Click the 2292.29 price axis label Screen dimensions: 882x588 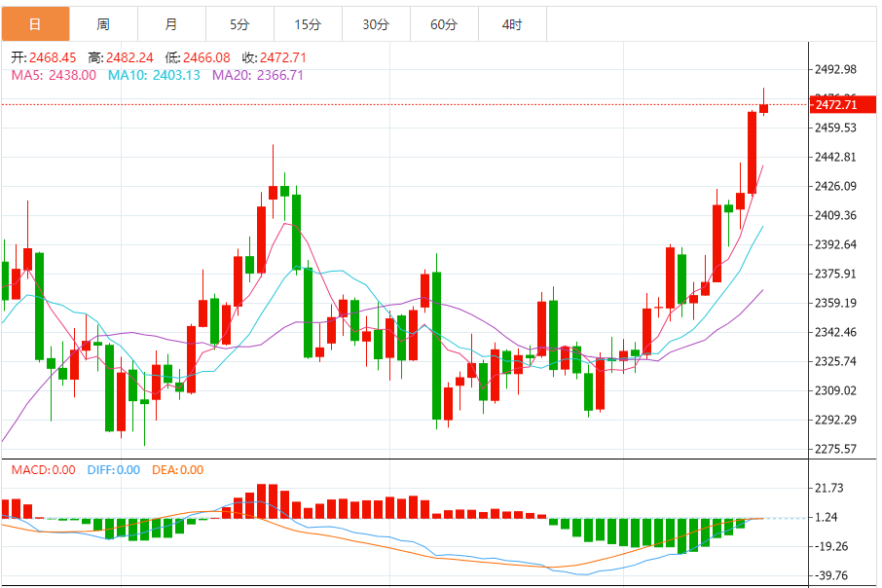(836, 421)
